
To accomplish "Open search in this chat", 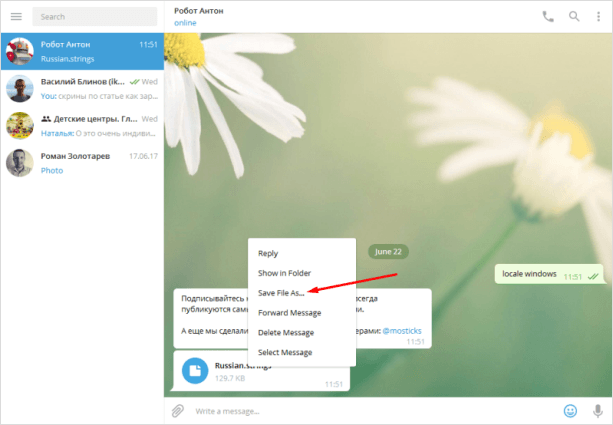I will tap(574, 16).
